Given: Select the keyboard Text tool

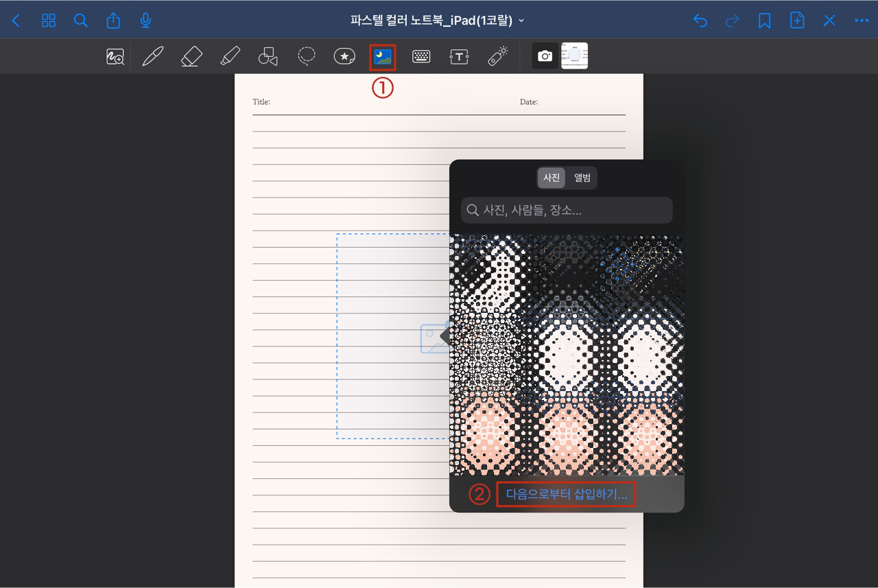Looking at the screenshot, I should point(421,57).
